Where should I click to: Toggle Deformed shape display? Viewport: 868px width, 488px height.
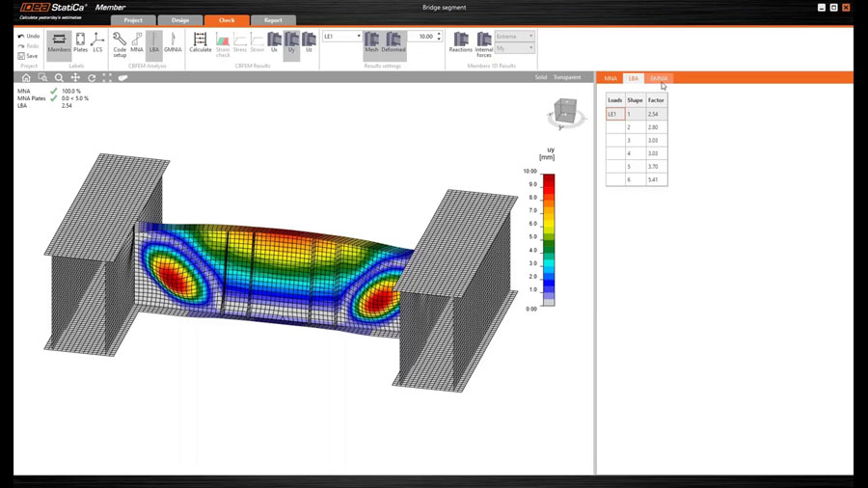(393, 42)
